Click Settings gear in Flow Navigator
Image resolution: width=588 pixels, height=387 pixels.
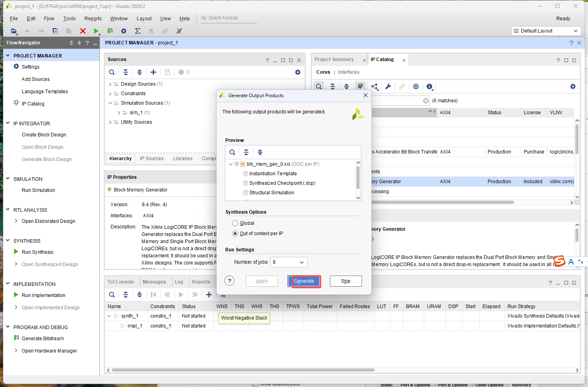coord(16,67)
